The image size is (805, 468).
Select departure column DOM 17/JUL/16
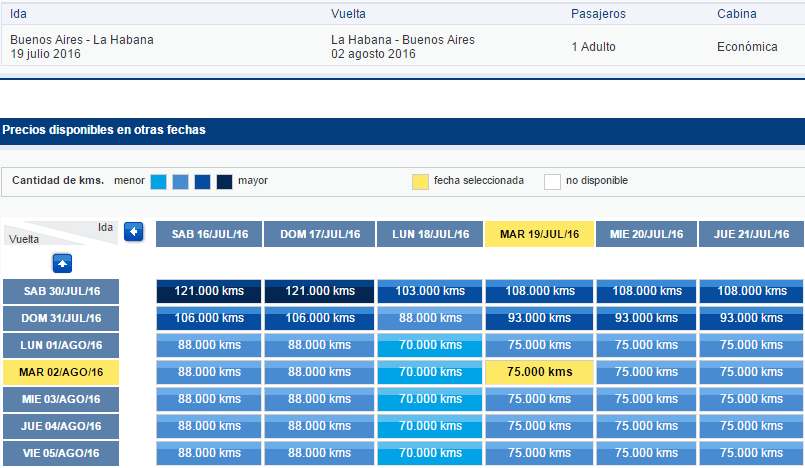click(319, 234)
